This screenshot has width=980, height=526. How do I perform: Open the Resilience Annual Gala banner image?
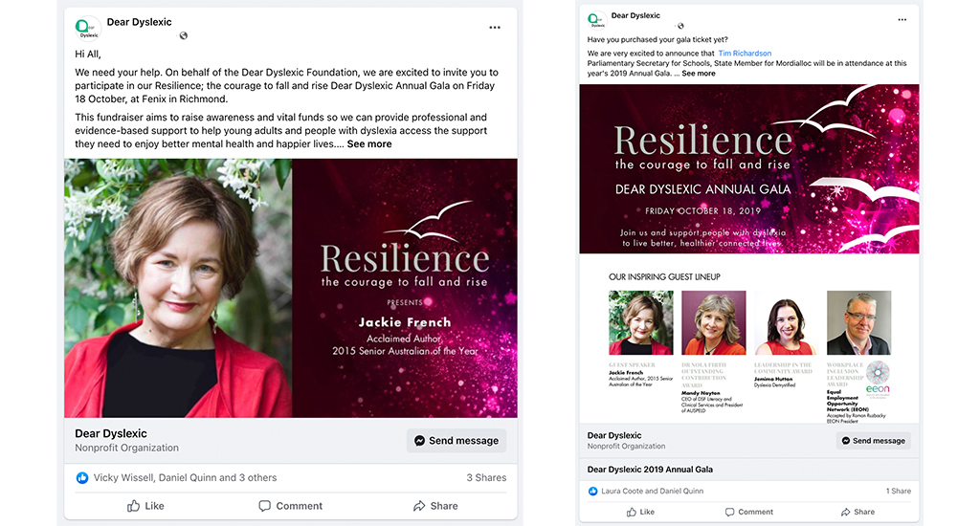click(748, 168)
